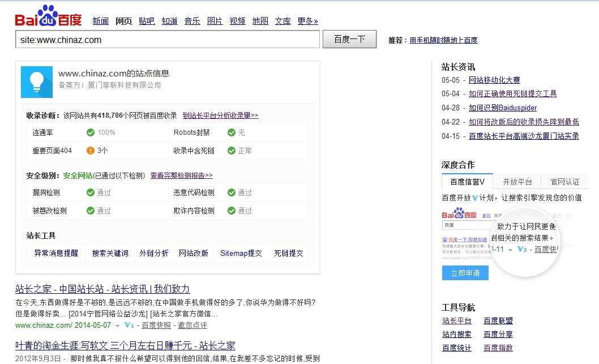The width and height of the screenshot is (599, 364).
Task: Switch to the 开放平台 tab
Action: (x=517, y=181)
